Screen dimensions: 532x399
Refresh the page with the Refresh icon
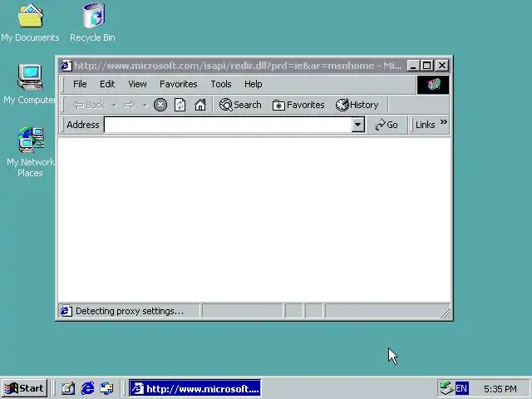pos(180,105)
